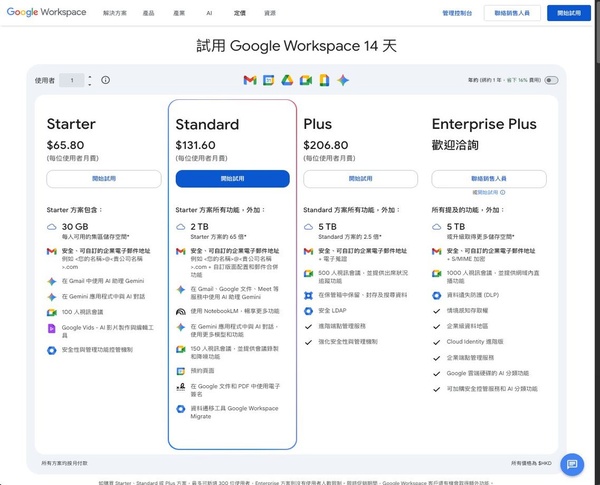The height and width of the screenshot is (485, 600).
Task: Click the blue 開始試用 header button
Action: 569,13
